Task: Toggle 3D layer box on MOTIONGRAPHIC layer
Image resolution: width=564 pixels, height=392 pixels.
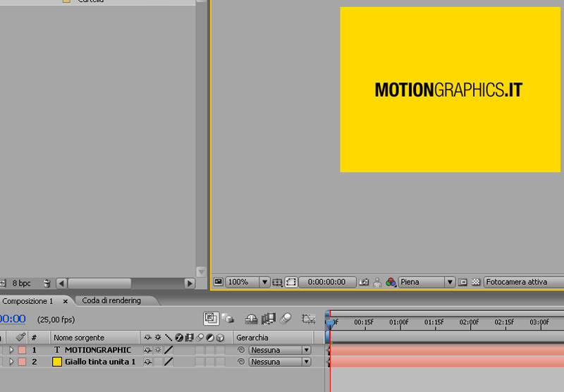Action: 220,350
